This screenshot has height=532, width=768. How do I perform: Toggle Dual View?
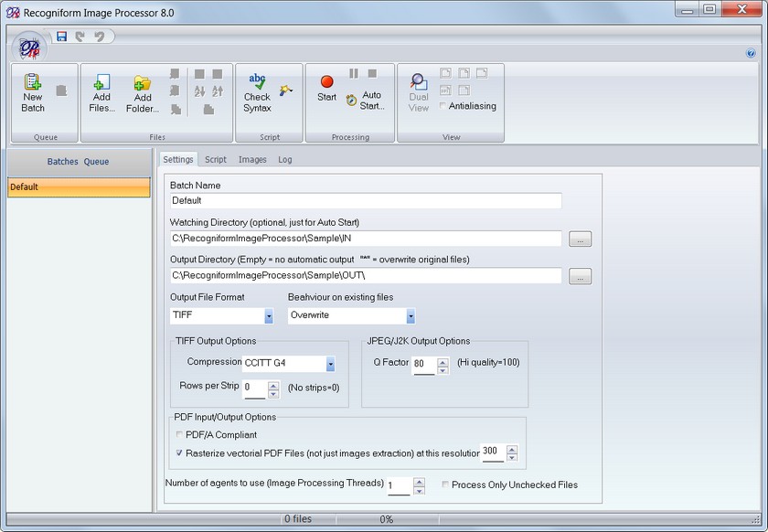419,93
